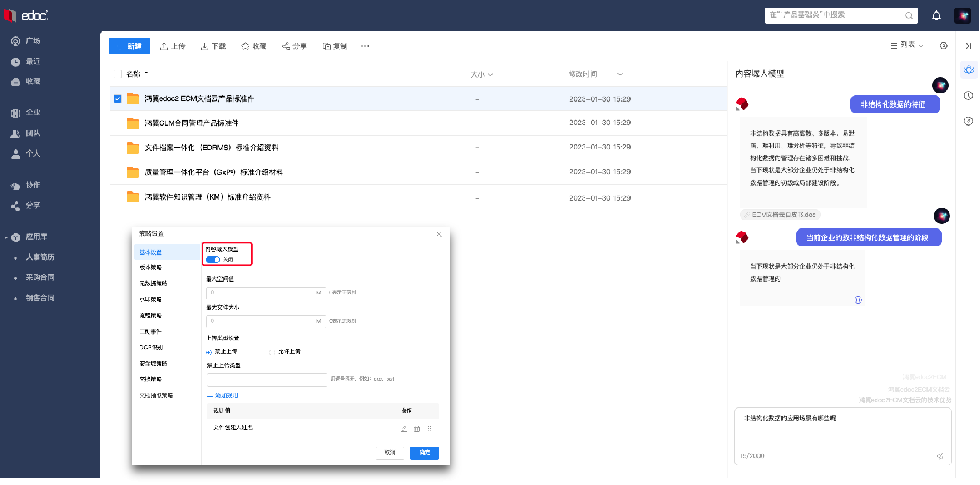Collapse the 应用库 tree section
Image resolution: width=980 pixels, height=485 pixels.
click(6, 237)
